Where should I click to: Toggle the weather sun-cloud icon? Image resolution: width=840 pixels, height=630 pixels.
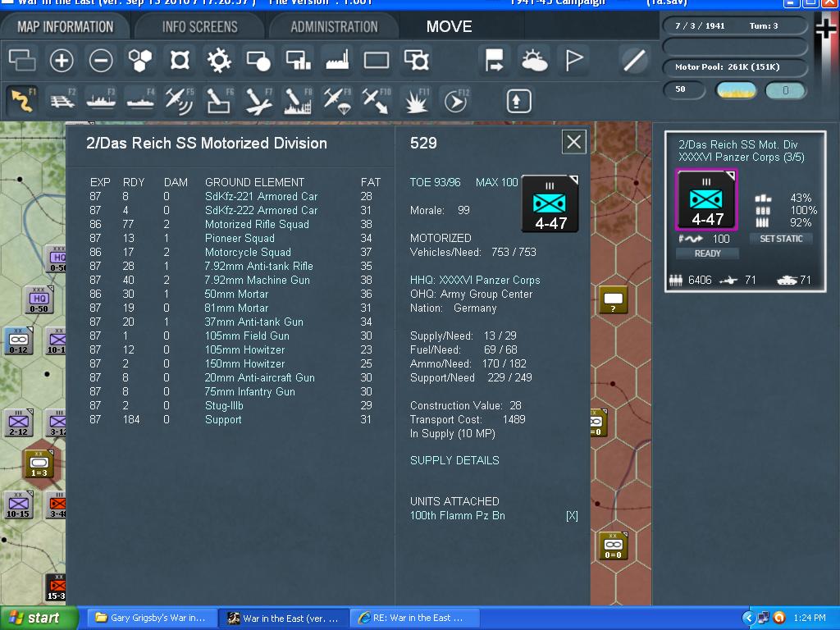pyautogui.click(x=534, y=60)
